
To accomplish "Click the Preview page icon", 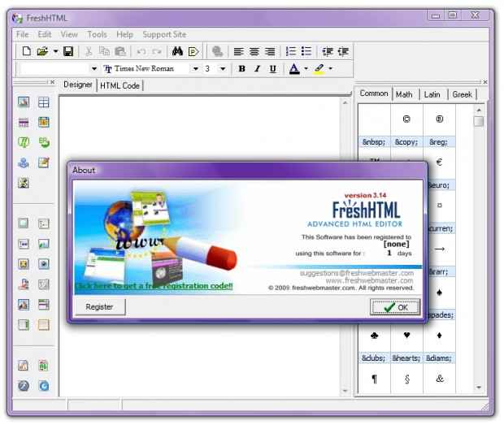I will pyautogui.click(x=193, y=51).
